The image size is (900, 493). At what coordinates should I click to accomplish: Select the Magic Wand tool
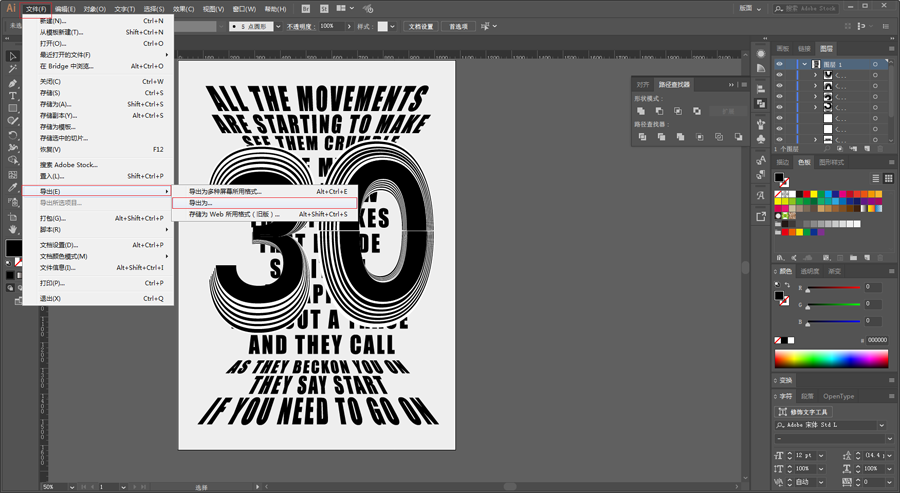click(13, 69)
